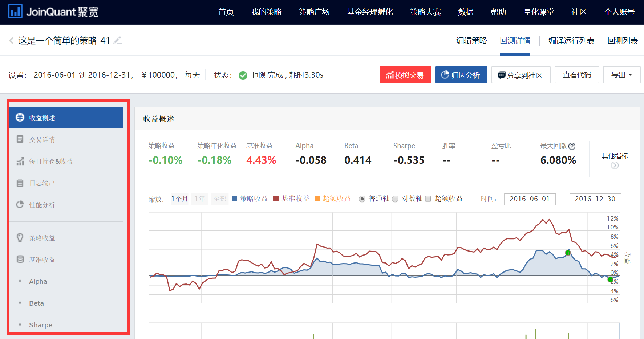Select the 策略收益 sidebar item

tap(42, 237)
